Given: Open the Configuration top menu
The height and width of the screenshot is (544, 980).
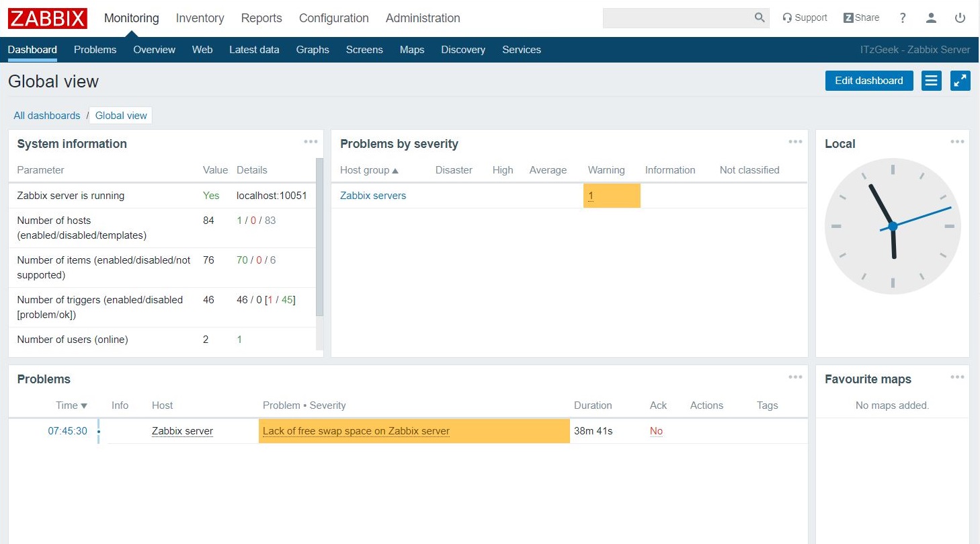Looking at the screenshot, I should coord(334,18).
